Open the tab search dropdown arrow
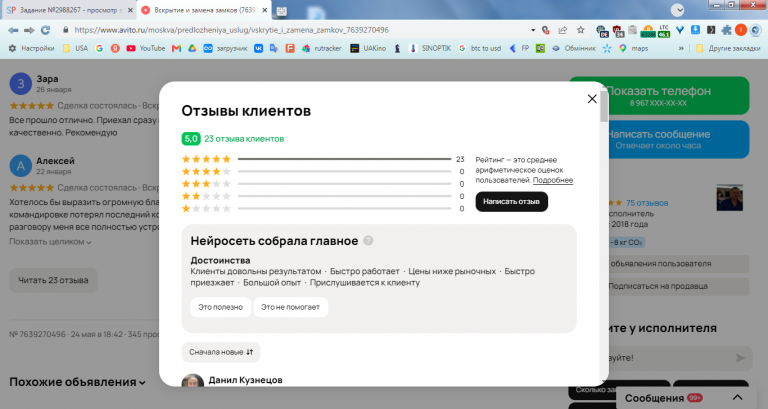Screen dimensions: 768x409 (677, 10)
